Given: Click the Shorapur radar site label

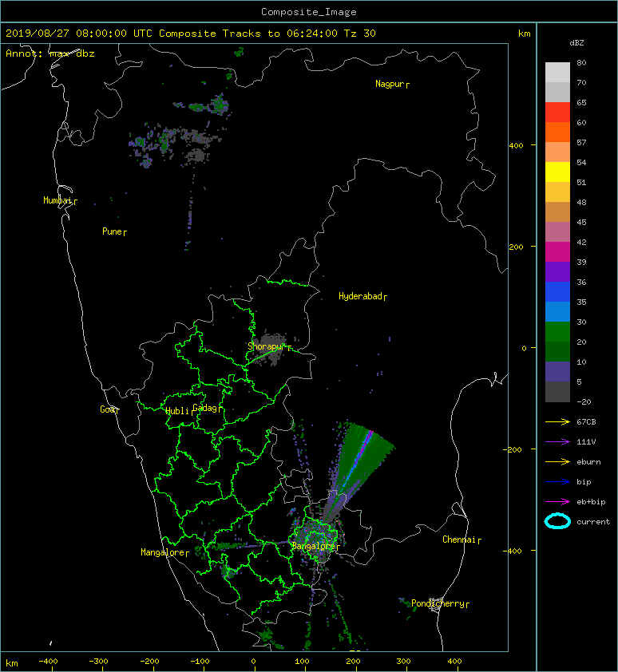Looking at the screenshot, I should [x=269, y=346].
